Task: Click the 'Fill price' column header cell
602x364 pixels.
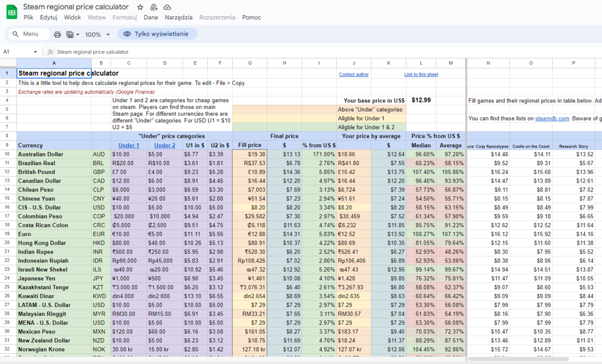Action: tap(250, 145)
